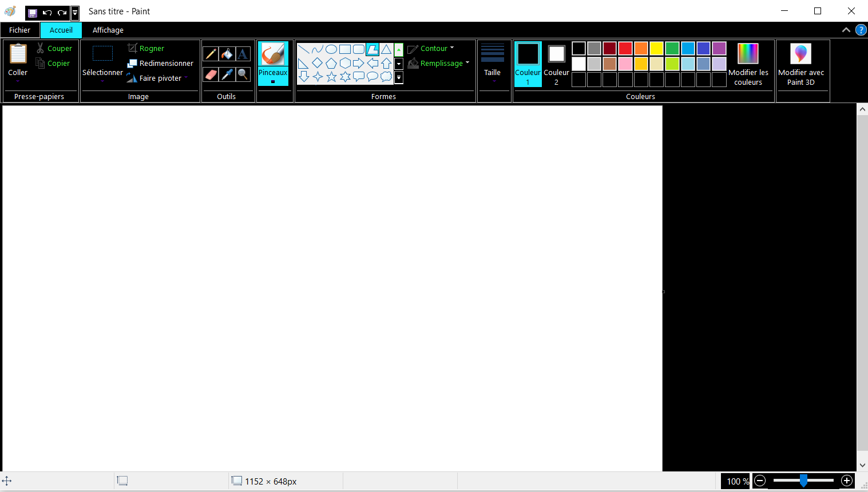Open Customize Quick Access Toolbar dropdown

point(75,12)
